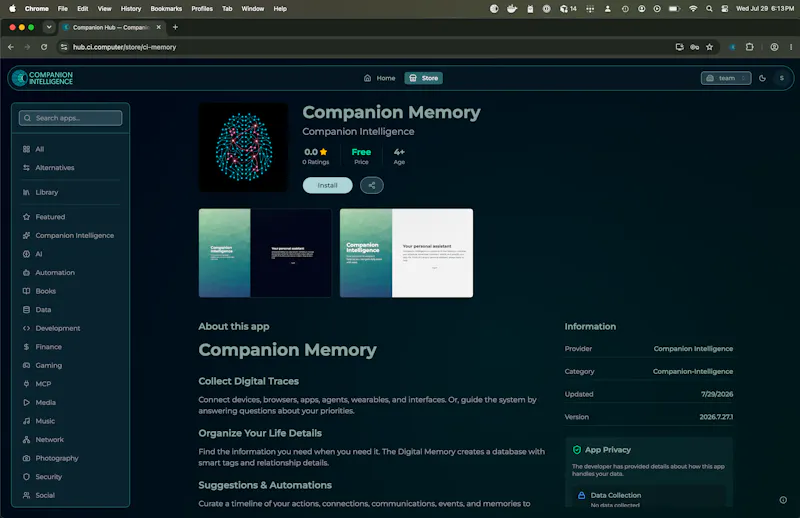The image size is (800, 518).
Task: Focus the Search apps field
Action: (70, 118)
